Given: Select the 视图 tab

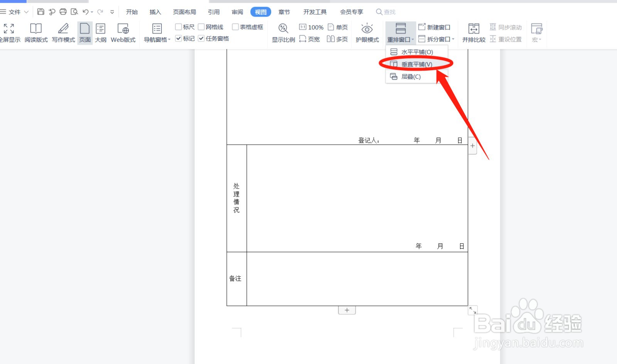Looking at the screenshot, I should pos(261,12).
